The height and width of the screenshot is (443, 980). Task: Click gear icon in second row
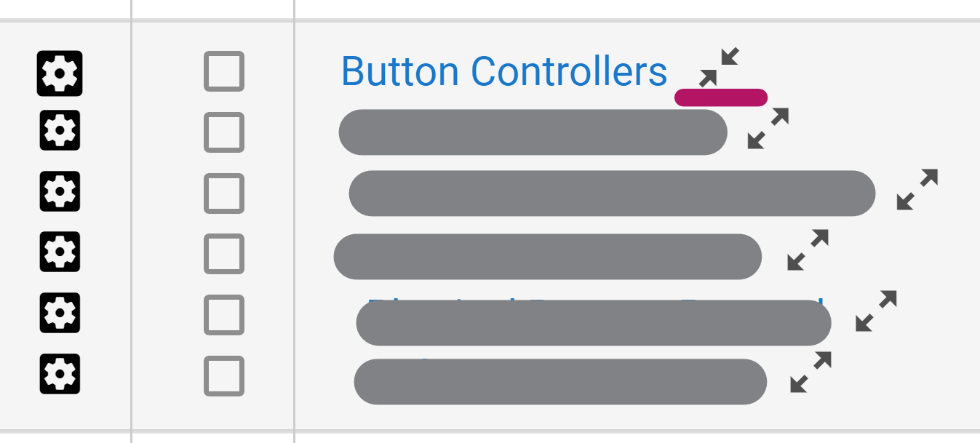(60, 131)
